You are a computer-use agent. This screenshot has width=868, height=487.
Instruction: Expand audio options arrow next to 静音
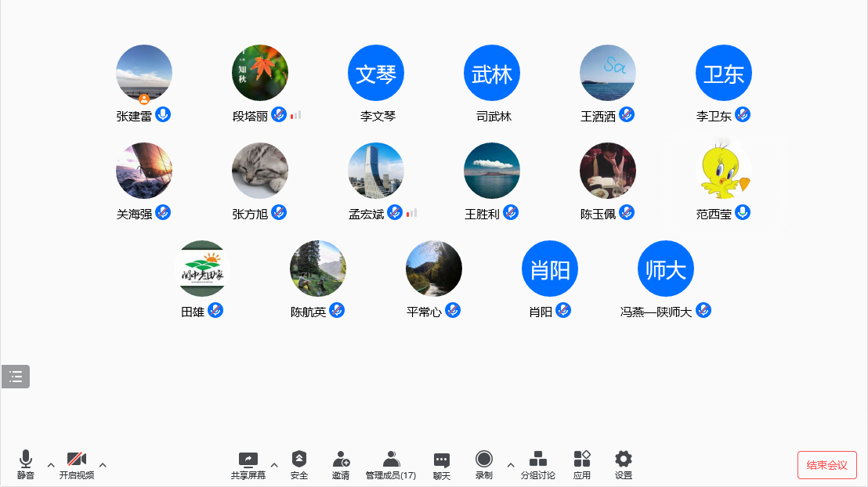tap(51, 464)
